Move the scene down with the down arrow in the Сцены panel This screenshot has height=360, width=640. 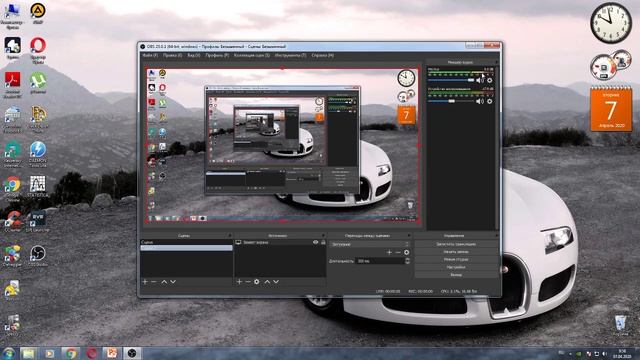point(173,282)
